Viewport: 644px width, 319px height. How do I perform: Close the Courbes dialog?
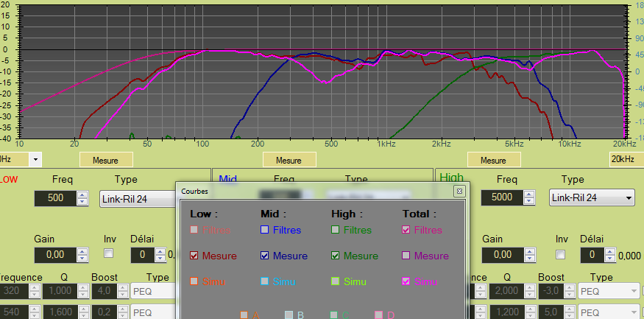(459, 192)
